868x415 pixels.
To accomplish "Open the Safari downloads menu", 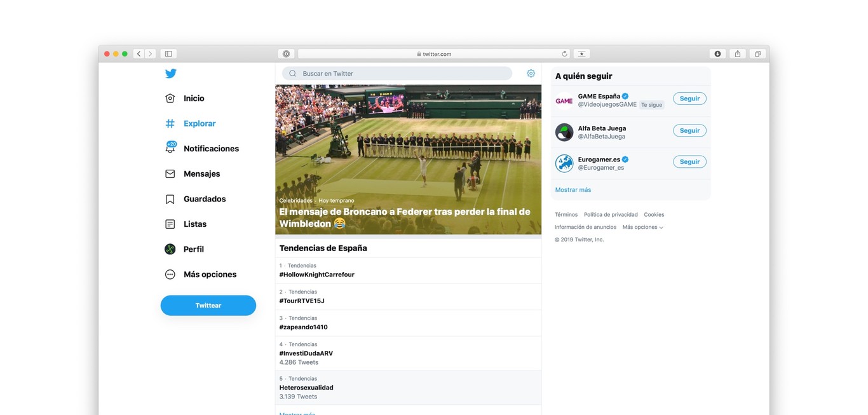I will click(x=717, y=53).
